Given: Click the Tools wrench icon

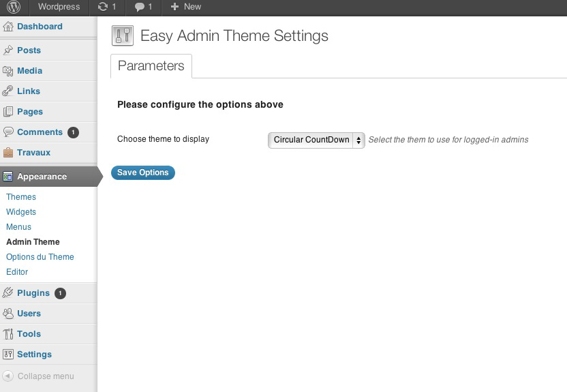Looking at the screenshot, I should [x=8, y=334].
